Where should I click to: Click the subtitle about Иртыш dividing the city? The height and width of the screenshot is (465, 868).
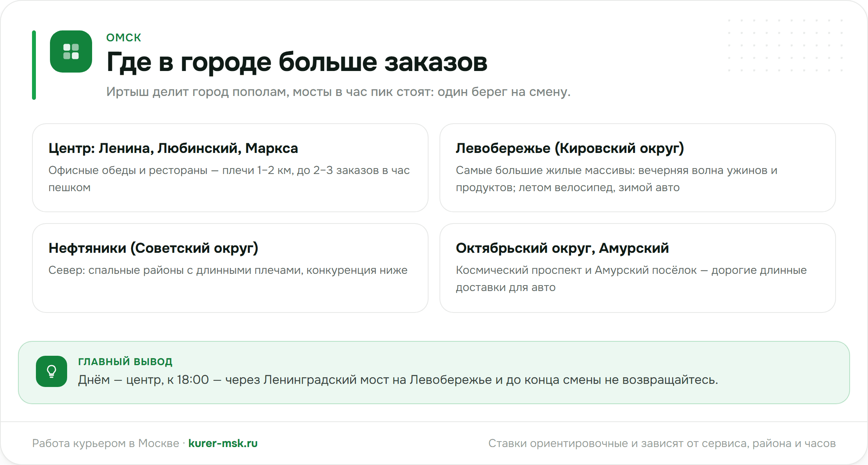pyautogui.click(x=338, y=92)
